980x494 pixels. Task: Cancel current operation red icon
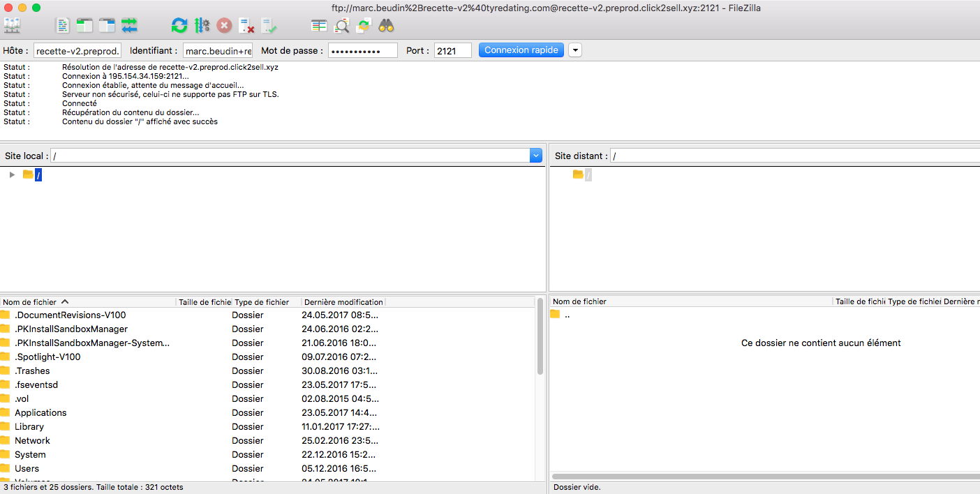click(x=224, y=26)
